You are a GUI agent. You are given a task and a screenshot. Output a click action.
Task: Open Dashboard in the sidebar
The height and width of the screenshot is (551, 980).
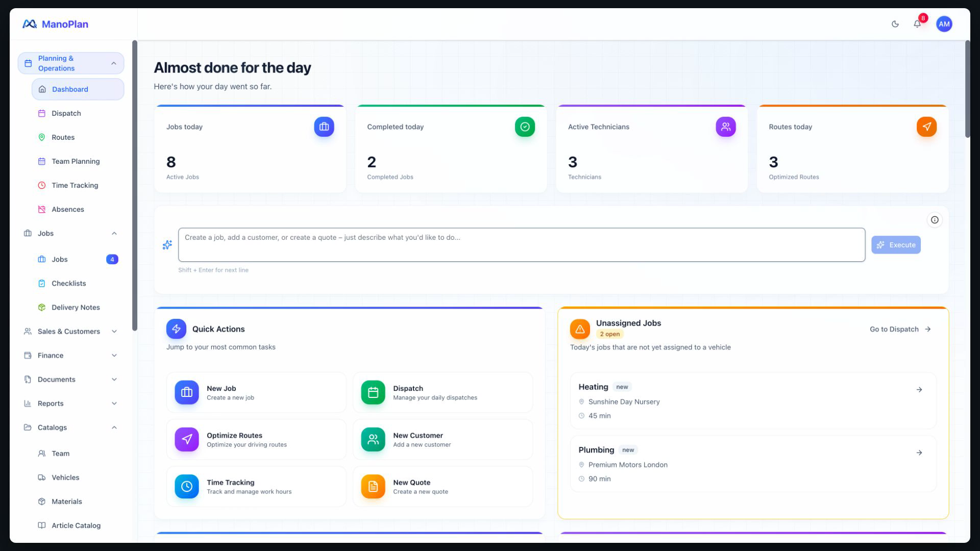[x=78, y=89]
